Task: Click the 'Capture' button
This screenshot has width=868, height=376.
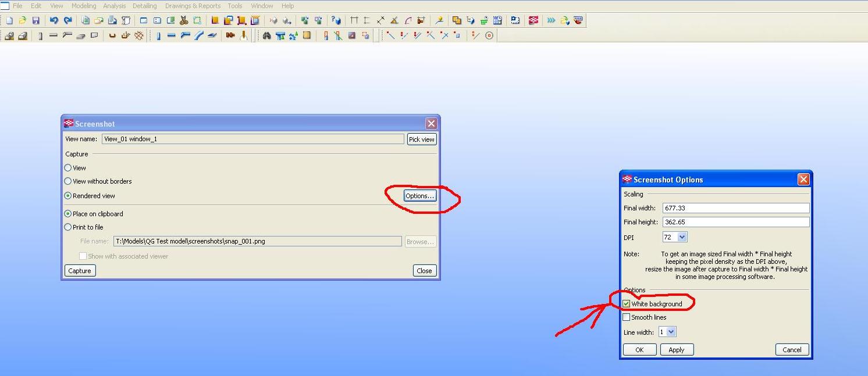Action: click(80, 271)
